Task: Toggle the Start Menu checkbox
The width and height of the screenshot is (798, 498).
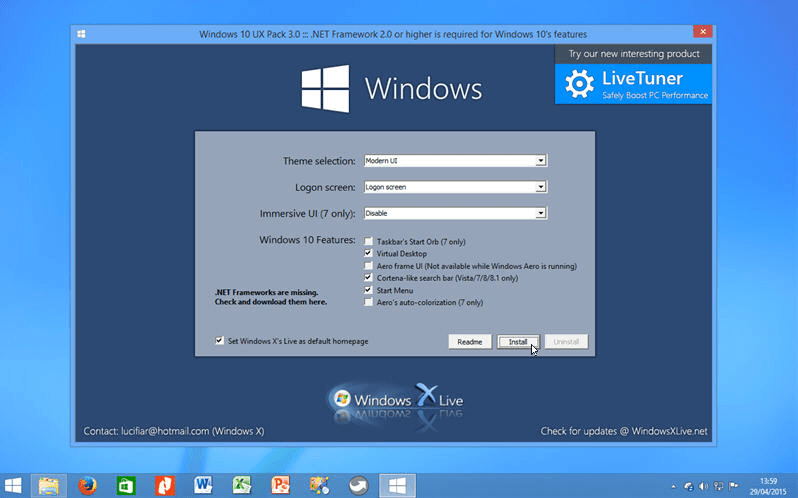Action: click(x=368, y=290)
